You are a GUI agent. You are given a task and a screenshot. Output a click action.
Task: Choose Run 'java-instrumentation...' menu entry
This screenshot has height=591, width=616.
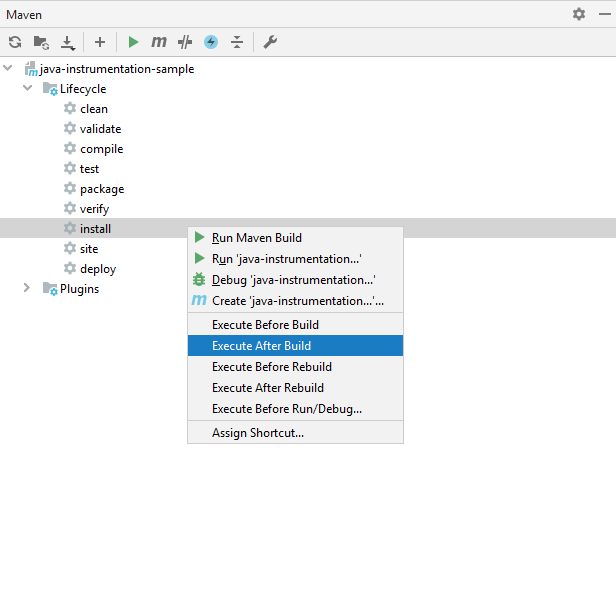pos(295,259)
